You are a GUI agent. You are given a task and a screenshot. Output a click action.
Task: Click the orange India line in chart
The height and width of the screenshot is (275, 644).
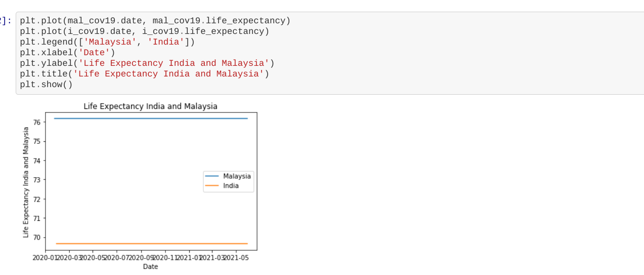click(151, 244)
